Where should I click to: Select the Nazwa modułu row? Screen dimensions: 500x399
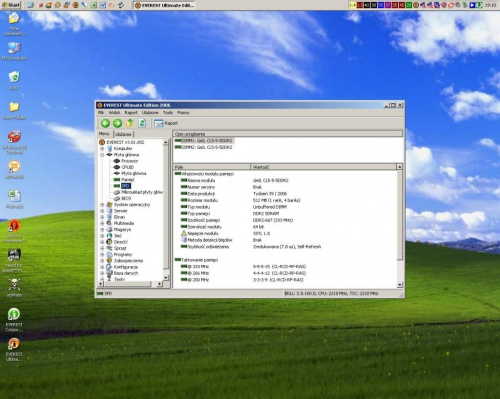pyautogui.click(x=286, y=180)
